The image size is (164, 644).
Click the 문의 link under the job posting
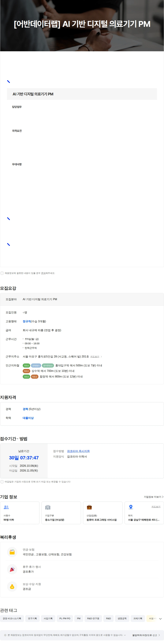tap(43, 273)
